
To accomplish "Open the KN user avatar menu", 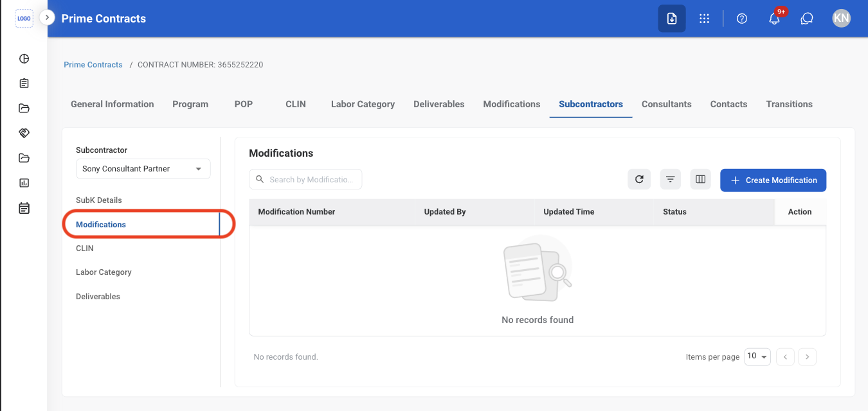I will [841, 19].
